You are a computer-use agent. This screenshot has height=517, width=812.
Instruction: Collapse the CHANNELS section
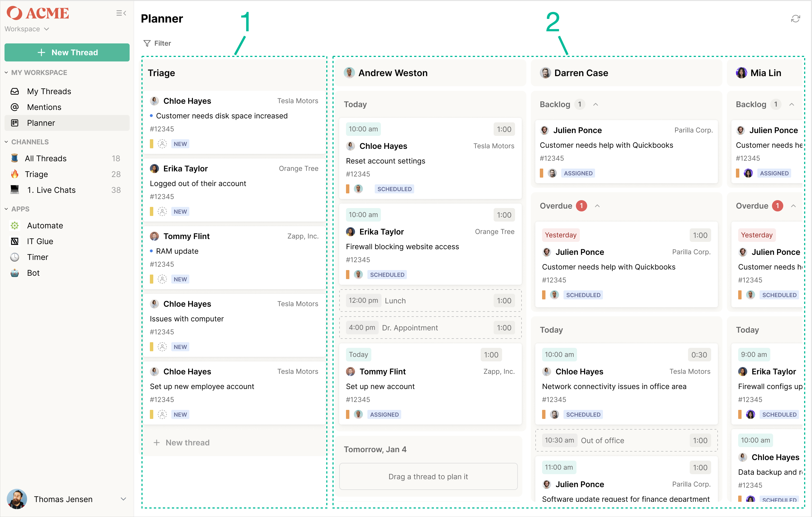click(x=6, y=142)
